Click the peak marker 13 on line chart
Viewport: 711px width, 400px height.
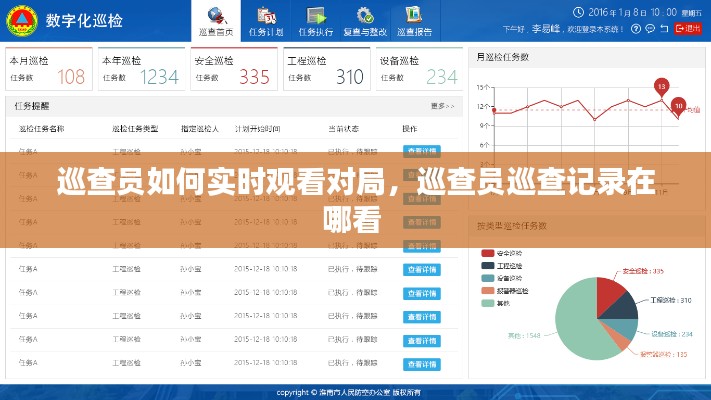pos(661,87)
